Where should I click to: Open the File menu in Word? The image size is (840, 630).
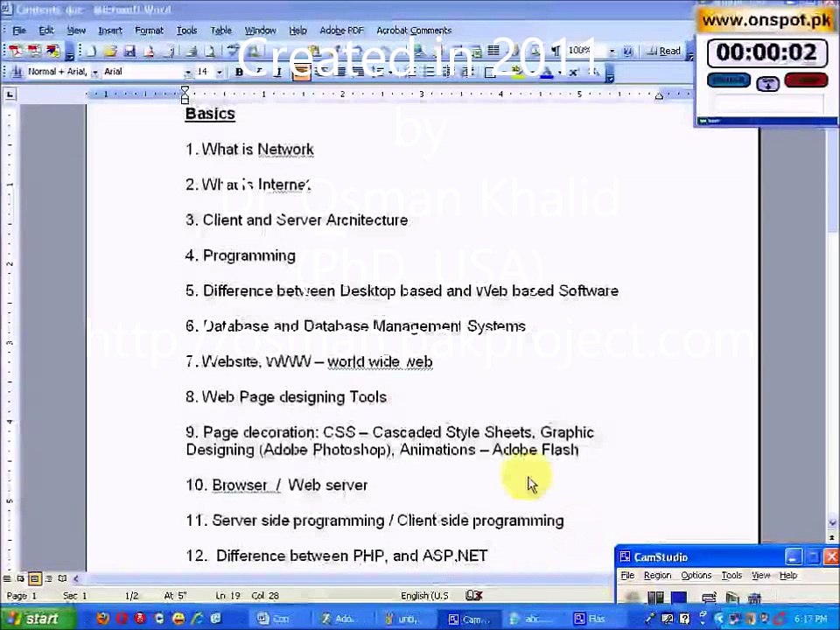pos(18,31)
